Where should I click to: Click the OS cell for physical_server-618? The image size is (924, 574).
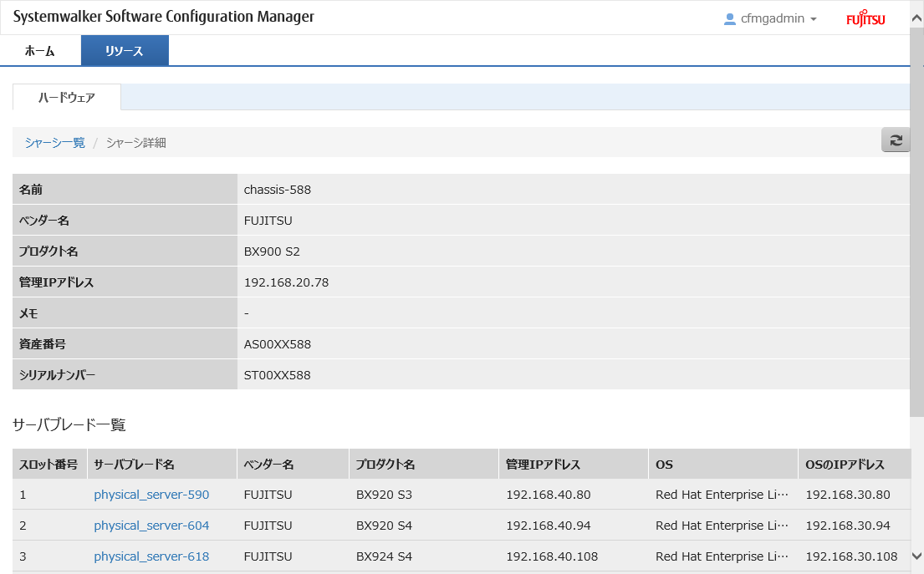click(x=722, y=556)
